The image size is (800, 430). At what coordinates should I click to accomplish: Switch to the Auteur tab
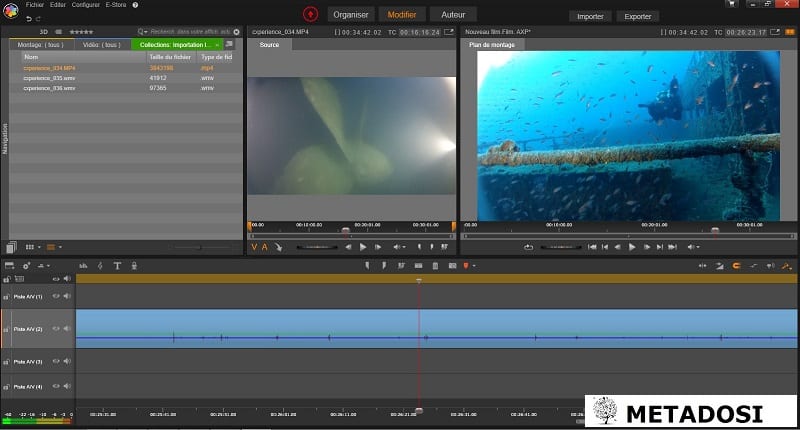tap(453, 15)
